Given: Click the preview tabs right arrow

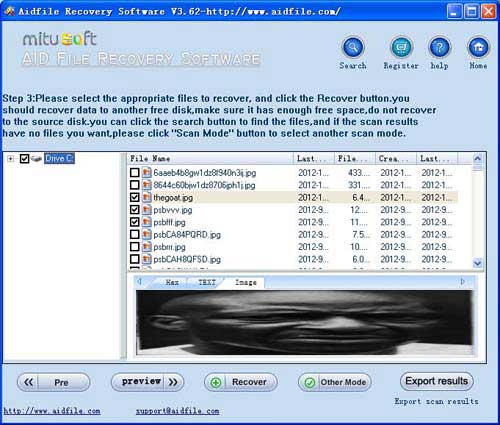Looking at the screenshot, I should 463,282.
